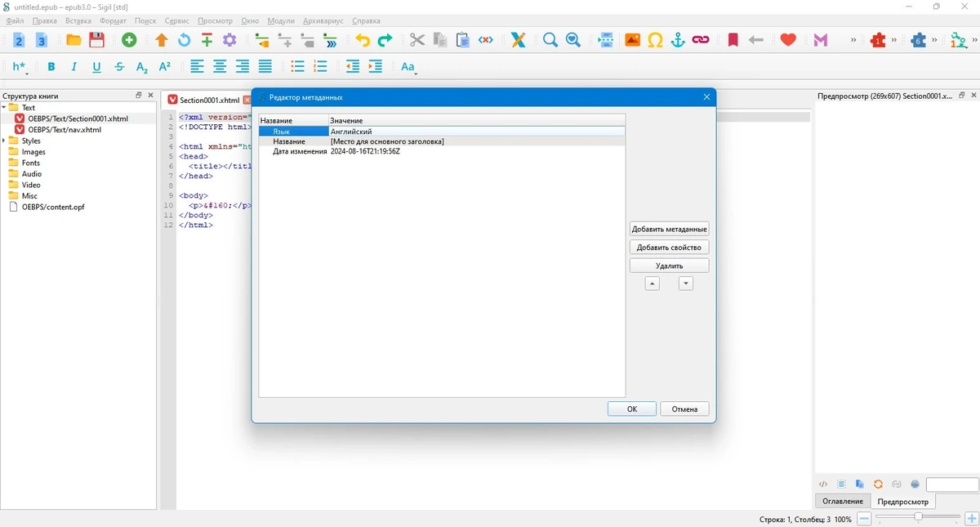Click the red heart donate icon

[788, 39]
